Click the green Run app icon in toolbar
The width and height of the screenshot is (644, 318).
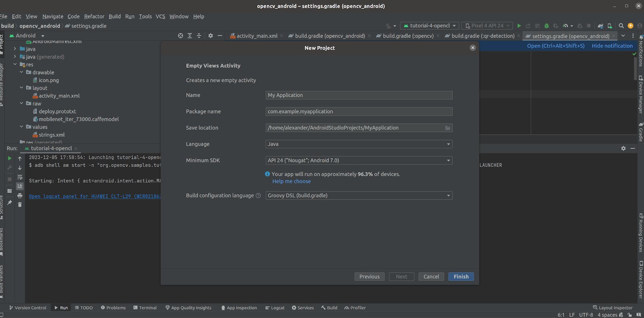point(519,26)
